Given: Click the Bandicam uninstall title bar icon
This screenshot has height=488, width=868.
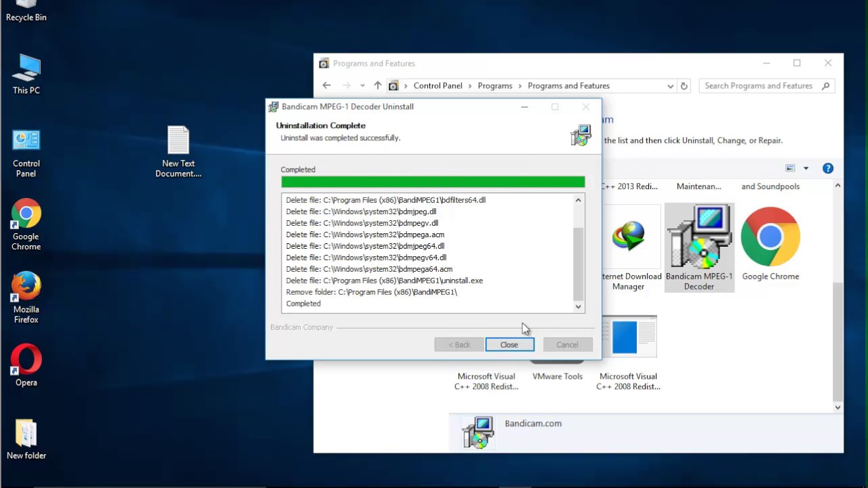Looking at the screenshot, I should click(x=273, y=106).
